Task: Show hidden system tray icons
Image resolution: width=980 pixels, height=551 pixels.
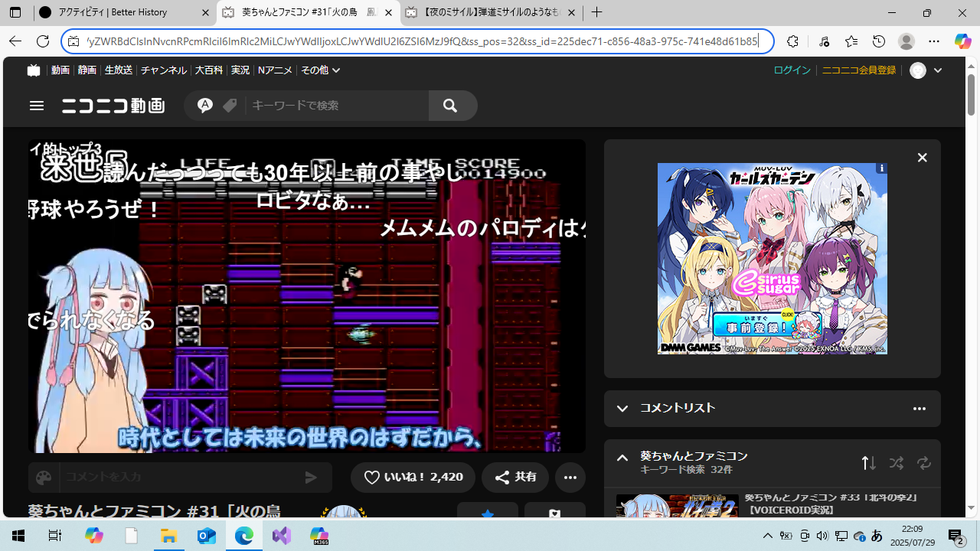Action: pos(767,536)
